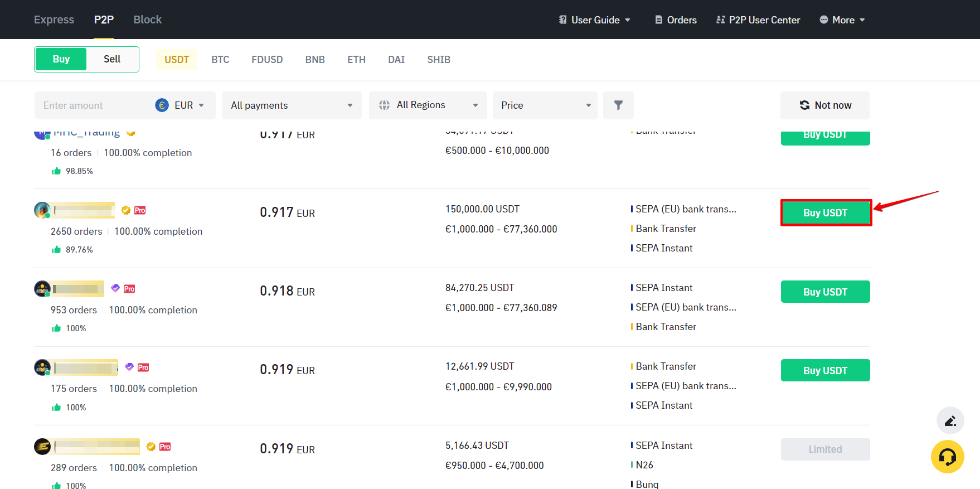This screenshot has height=489, width=980.
Task: Open the All payments dropdown
Action: pos(292,105)
